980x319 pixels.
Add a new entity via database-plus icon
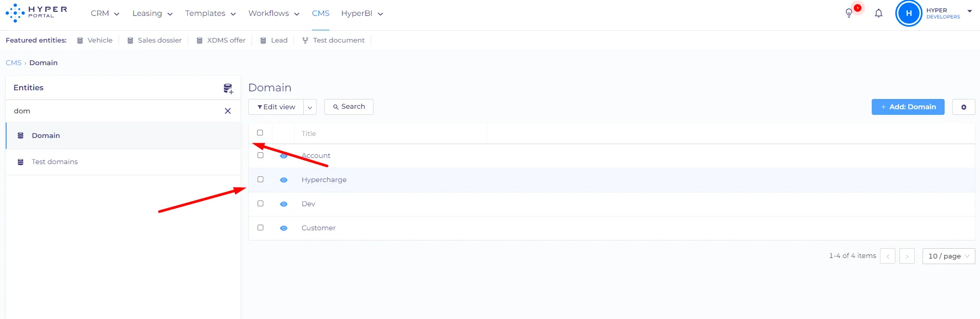pyautogui.click(x=228, y=88)
